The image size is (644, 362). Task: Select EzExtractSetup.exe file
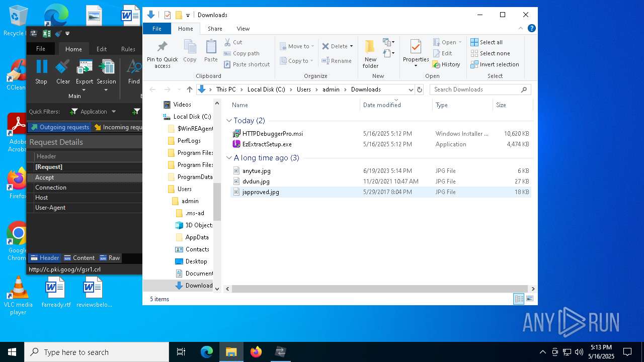pos(267,144)
